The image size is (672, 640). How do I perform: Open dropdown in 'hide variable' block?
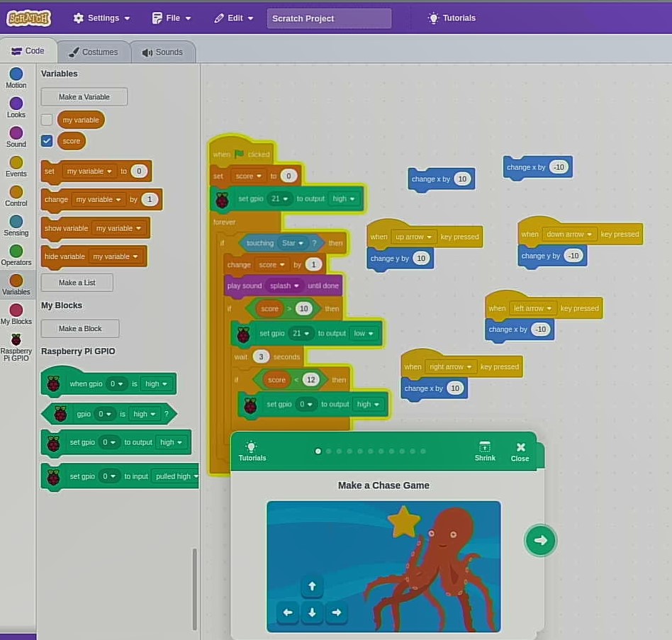point(116,257)
